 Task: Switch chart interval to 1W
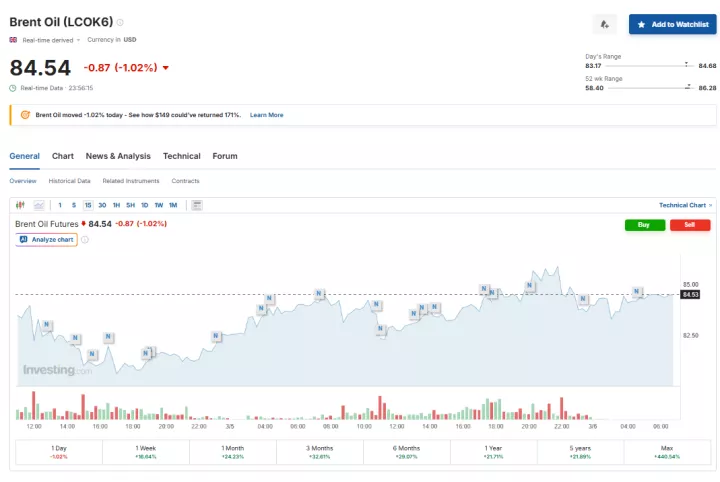click(158, 205)
